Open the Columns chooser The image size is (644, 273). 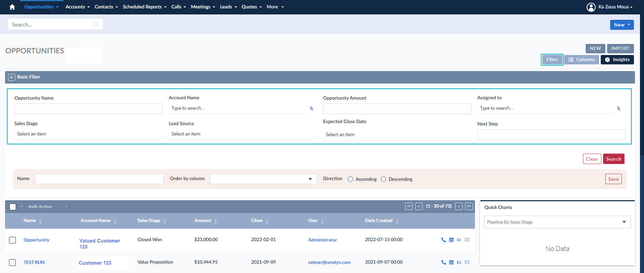click(581, 60)
